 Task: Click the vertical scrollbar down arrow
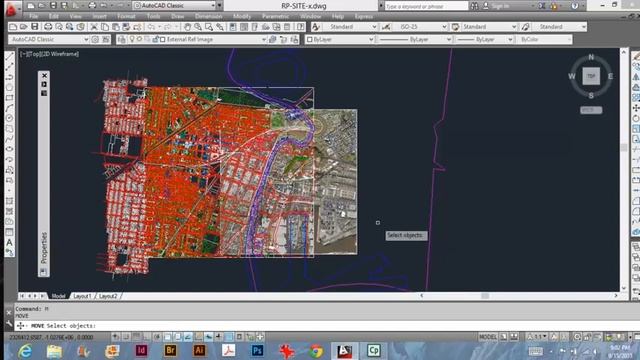pyautogui.click(x=624, y=288)
